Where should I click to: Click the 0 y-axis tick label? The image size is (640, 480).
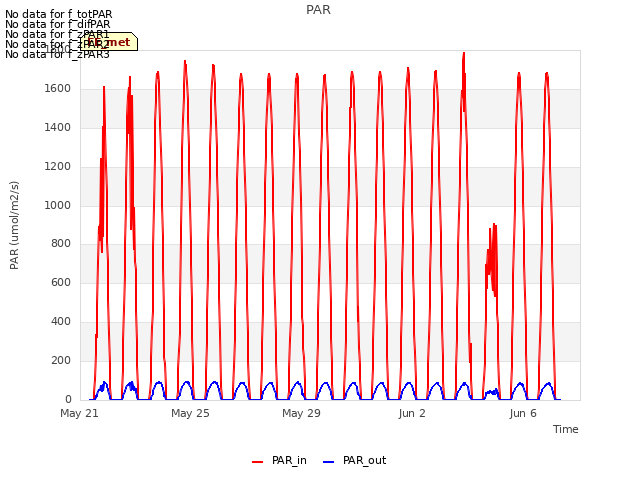pyautogui.click(x=68, y=399)
